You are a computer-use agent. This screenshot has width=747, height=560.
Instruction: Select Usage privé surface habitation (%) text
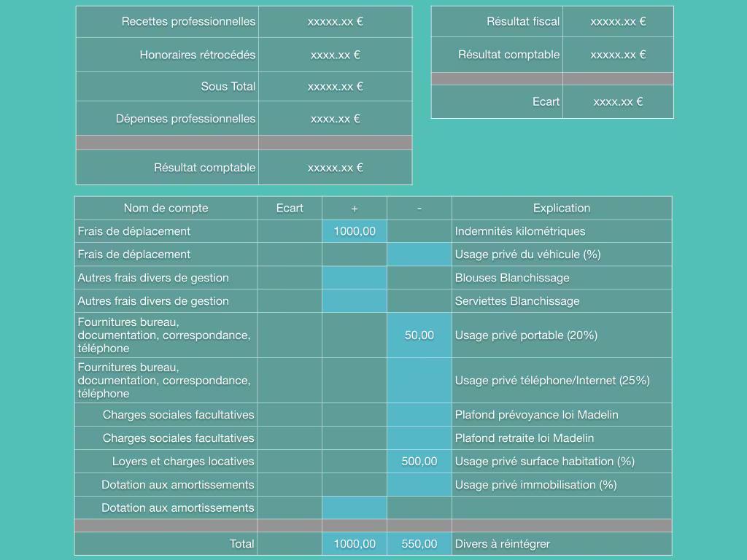coord(544,462)
